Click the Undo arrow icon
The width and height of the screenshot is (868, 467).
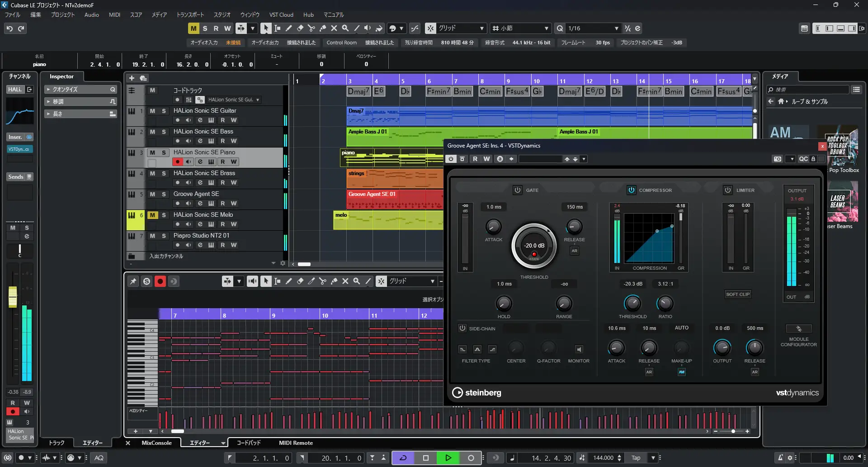click(9, 29)
